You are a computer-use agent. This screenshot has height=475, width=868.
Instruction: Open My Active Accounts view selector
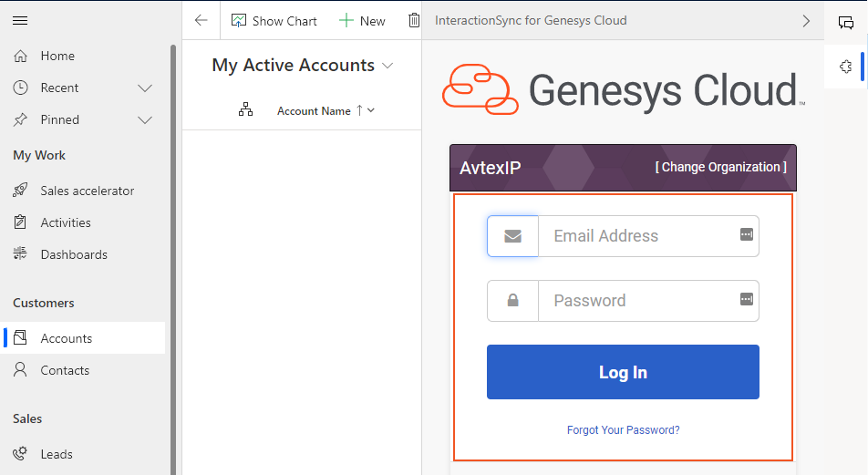point(303,66)
